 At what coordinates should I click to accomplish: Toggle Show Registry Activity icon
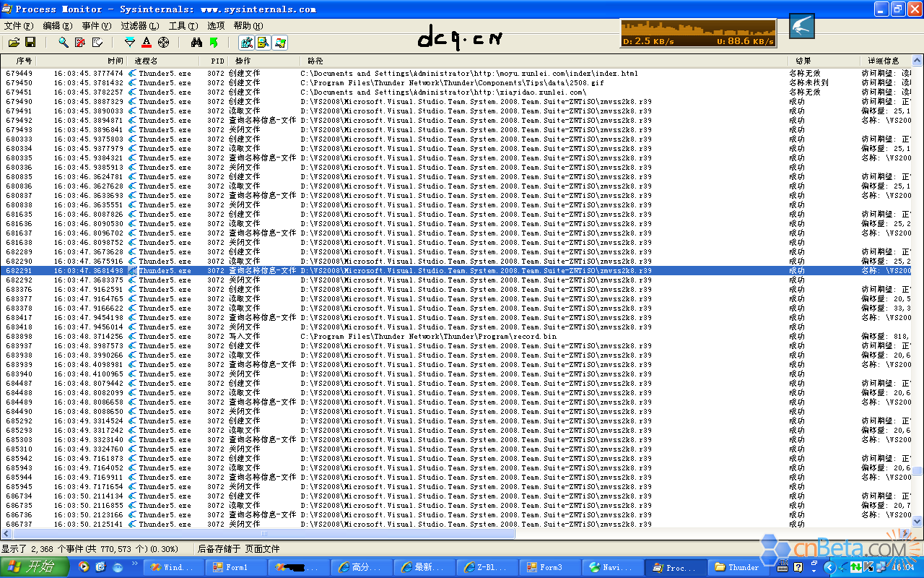(x=247, y=43)
